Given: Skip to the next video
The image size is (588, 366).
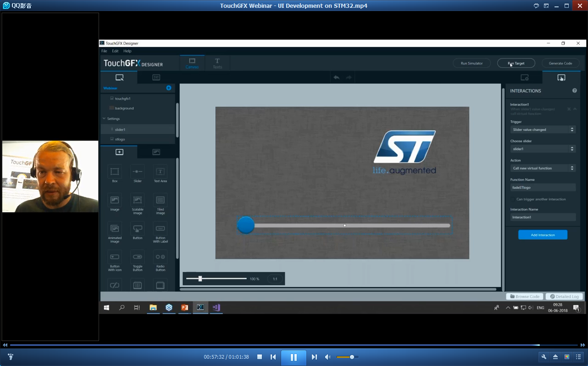Looking at the screenshot, I should coord(314,357).
